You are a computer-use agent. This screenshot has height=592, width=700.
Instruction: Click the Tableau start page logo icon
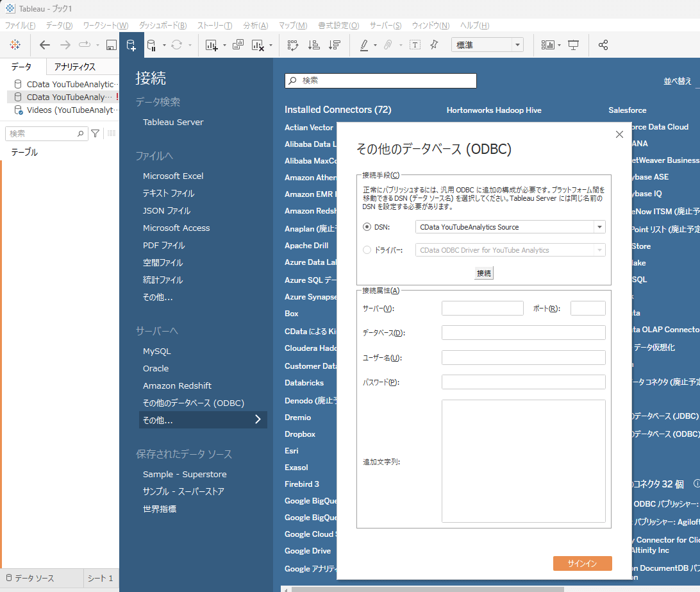(15, 45)
